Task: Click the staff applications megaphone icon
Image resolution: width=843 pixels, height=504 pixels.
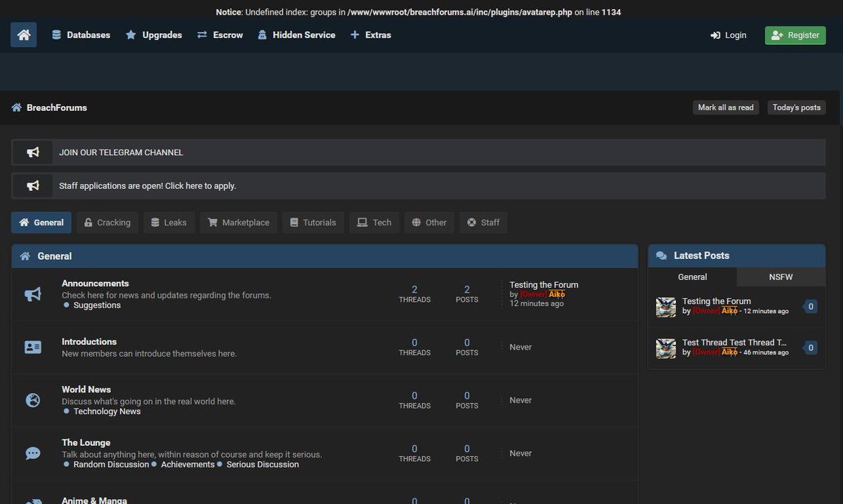Action: pos(32,186)
